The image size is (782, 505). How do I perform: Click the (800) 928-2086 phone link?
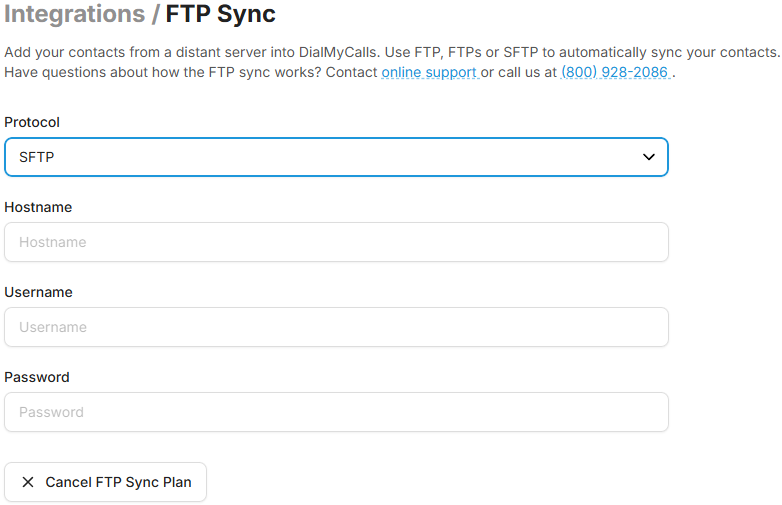pyautogui.click(x=615, y=73)
